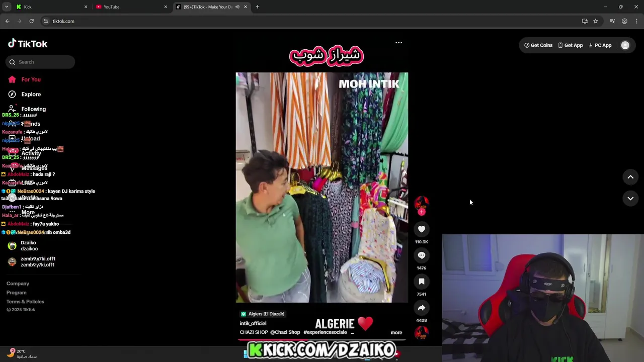
Task: Open Algiers [El Djazair] location tag
Action: tap(263, 314)
